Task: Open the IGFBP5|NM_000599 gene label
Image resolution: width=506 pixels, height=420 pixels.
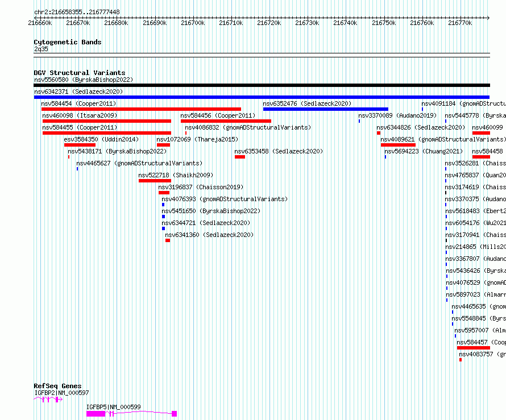Action: [x=114, y=407]
